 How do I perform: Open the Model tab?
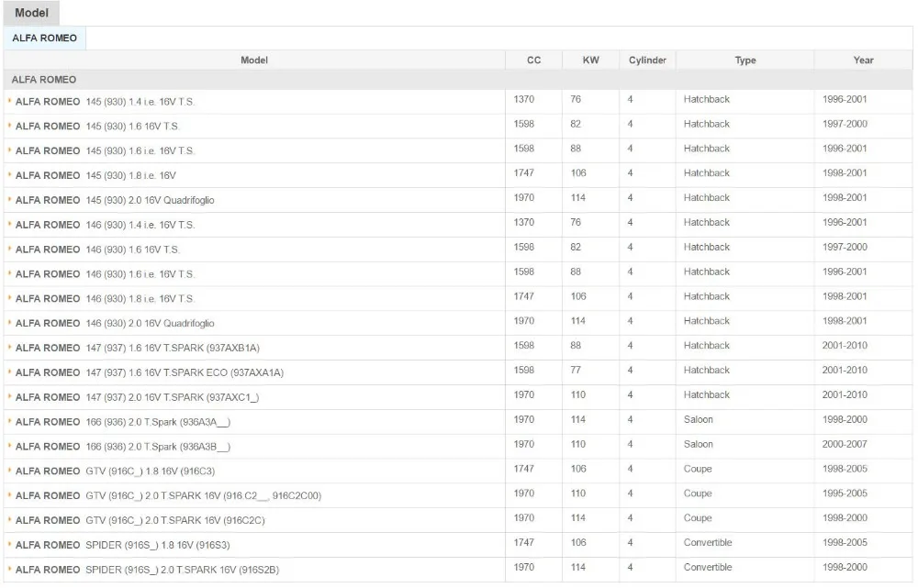point(31,13)
